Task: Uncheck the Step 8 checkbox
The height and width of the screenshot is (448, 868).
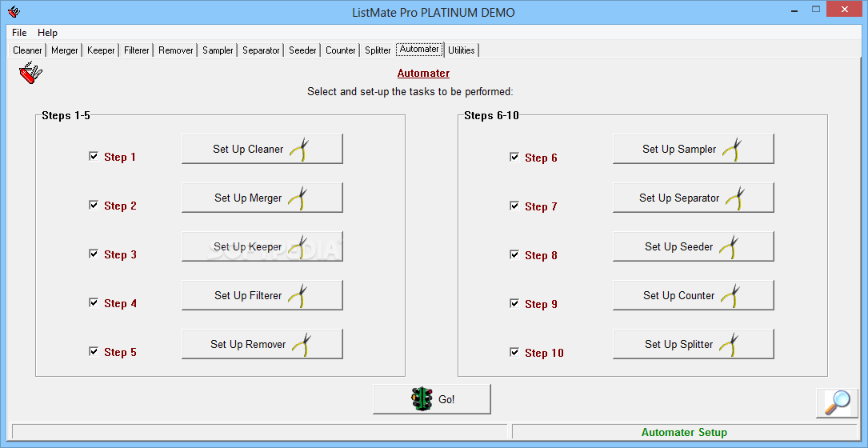Action: point(514,254)
